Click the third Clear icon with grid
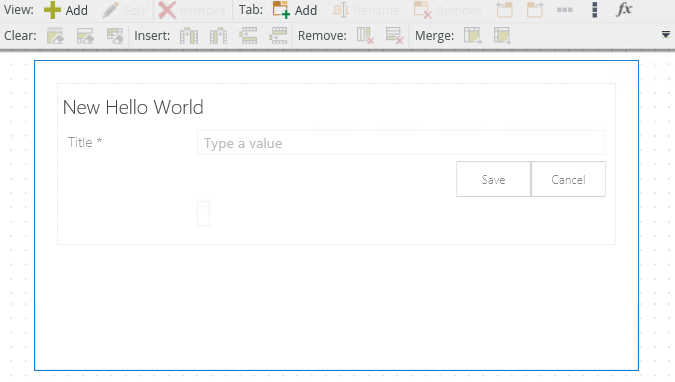Viewport: 675px width, 382px height. [x=115, y=36]
